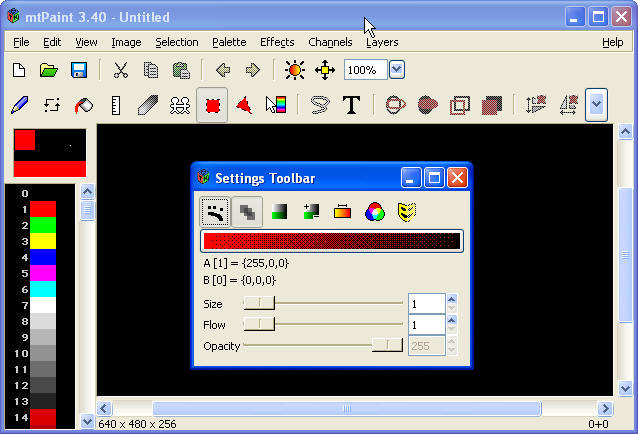This screenshot has height=434, width=638.
Task: Click the canvas horizontal scrollbar thumb
Action: [347, 408]
